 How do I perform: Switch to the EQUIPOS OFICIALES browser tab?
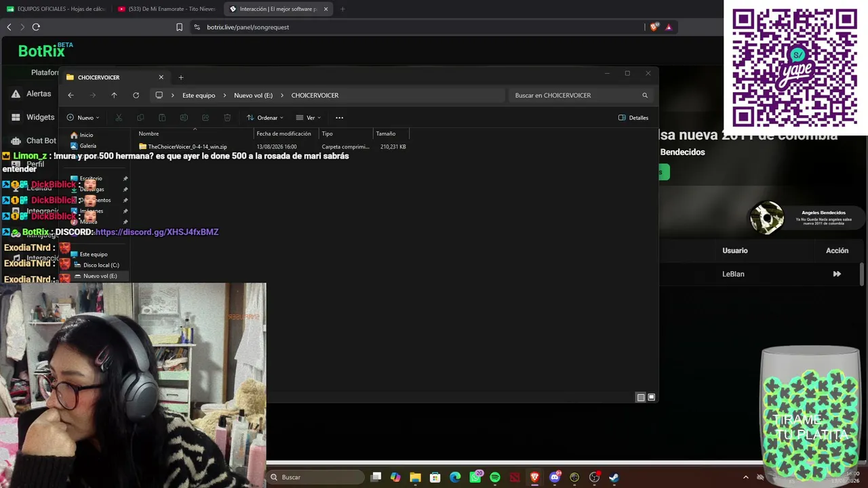pos(56,9)
